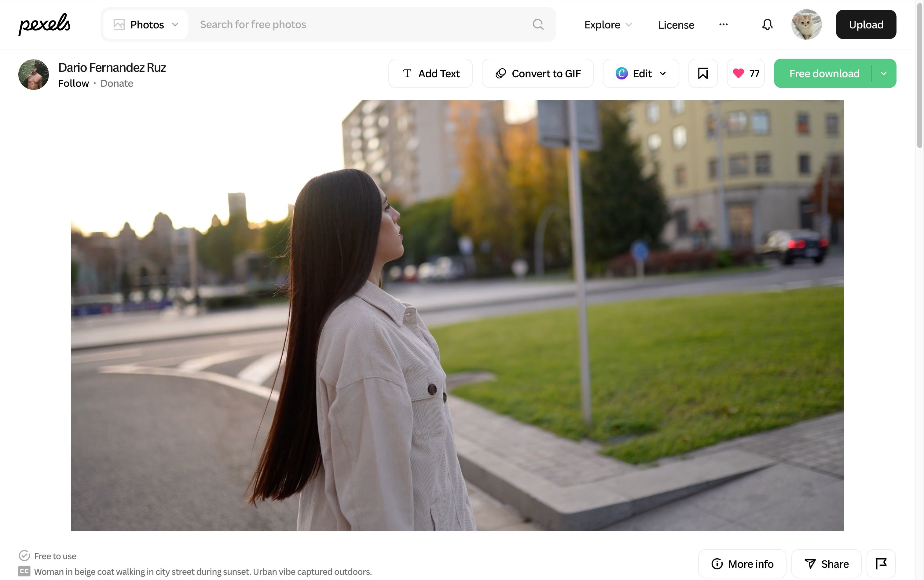Select the photo description caption text

[x=203, y=571]
